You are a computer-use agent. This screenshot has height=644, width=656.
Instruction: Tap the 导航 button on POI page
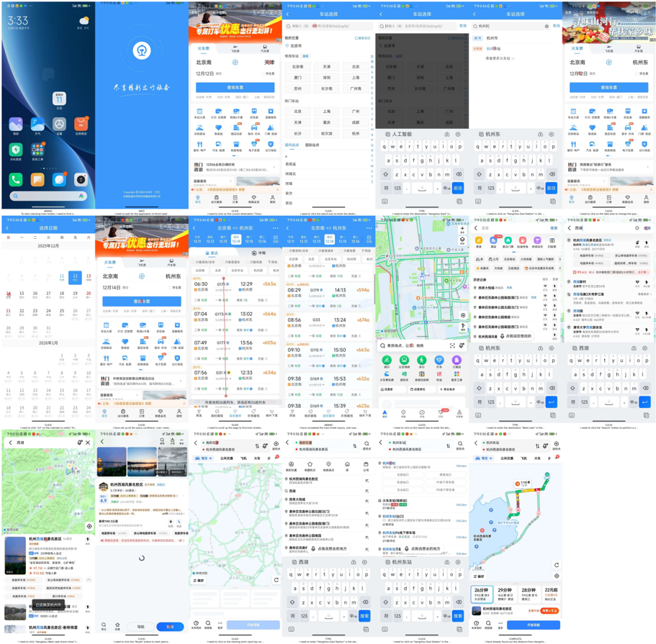coord(141,627)
